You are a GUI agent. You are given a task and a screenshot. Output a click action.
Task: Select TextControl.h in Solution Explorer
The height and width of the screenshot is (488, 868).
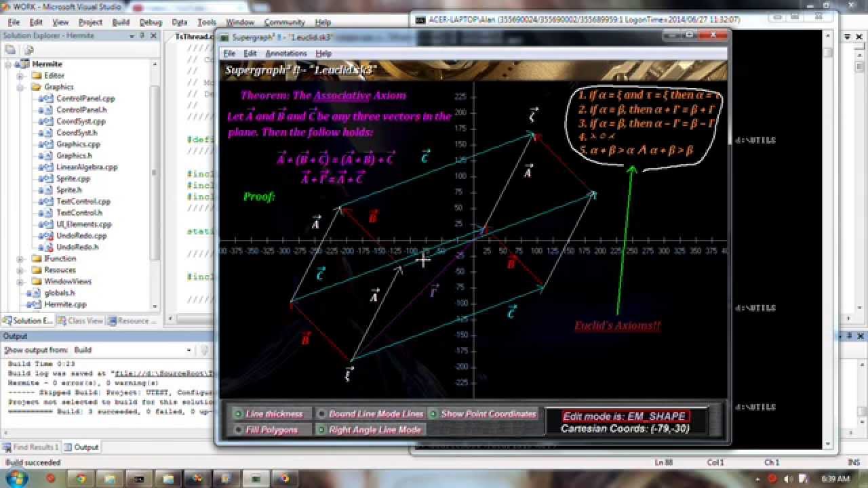[79, 213]
